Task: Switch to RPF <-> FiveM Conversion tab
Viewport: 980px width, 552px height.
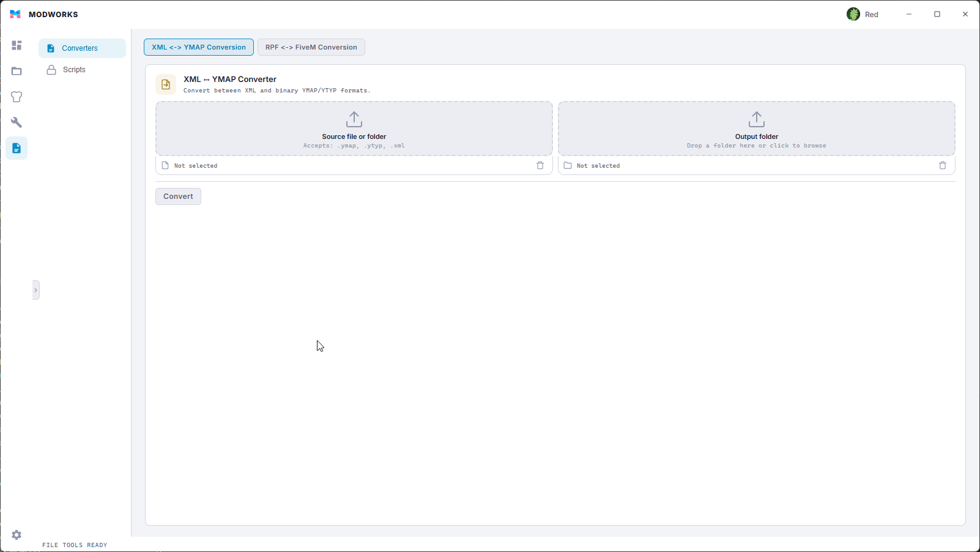Action: [311, 47]
